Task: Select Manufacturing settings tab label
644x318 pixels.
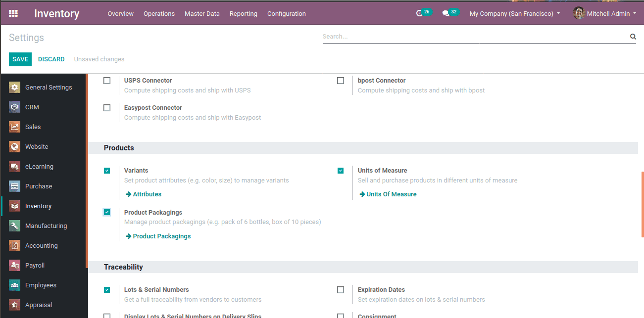Action: tap(46, 226)
